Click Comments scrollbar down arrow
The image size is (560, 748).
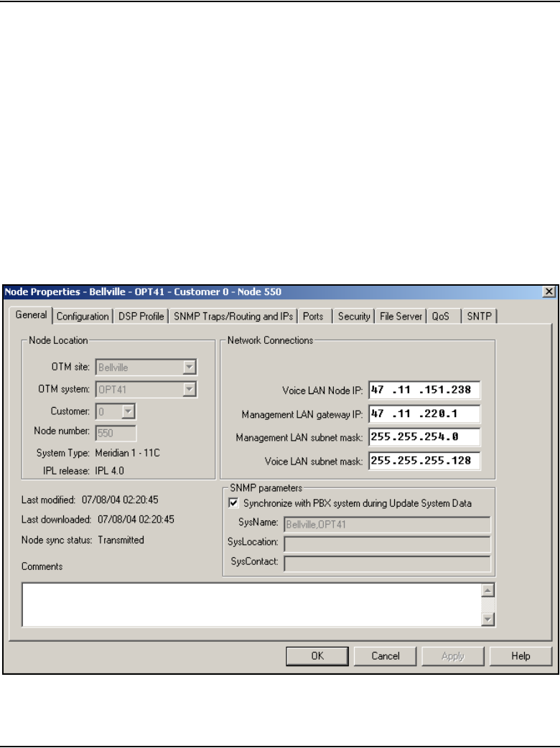[487, 620]
